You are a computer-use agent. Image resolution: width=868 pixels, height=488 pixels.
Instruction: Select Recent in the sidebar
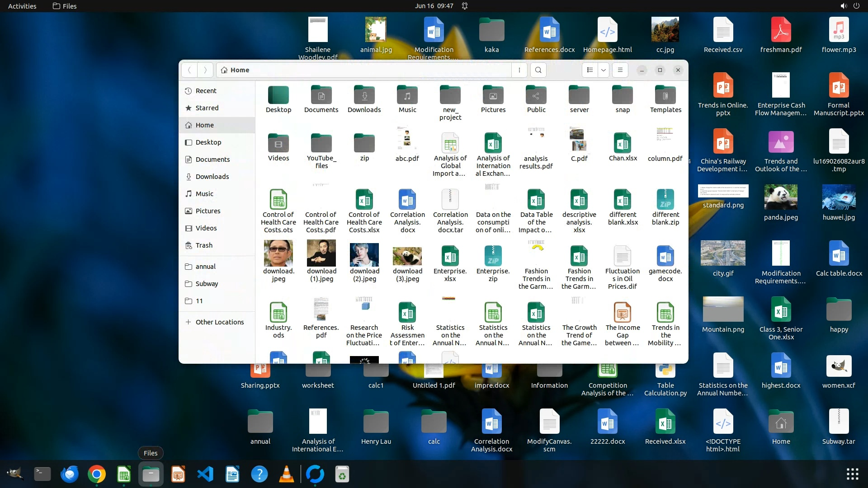pos(206,91)
